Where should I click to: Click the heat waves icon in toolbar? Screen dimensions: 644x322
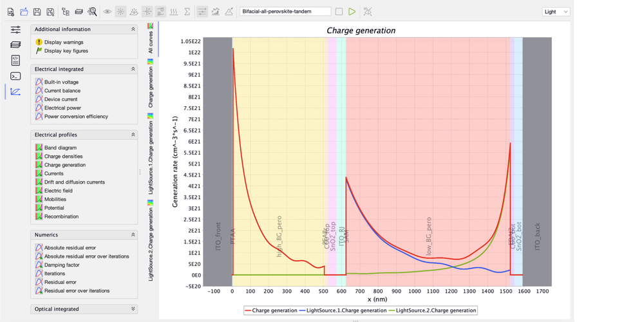click(x=174, y=12)
